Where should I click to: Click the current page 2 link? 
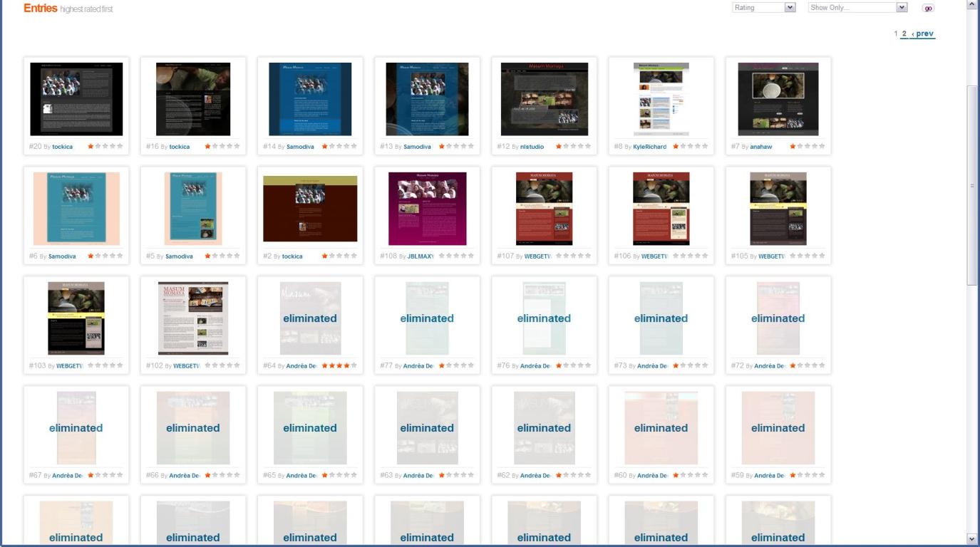click(x=904, y=33)
